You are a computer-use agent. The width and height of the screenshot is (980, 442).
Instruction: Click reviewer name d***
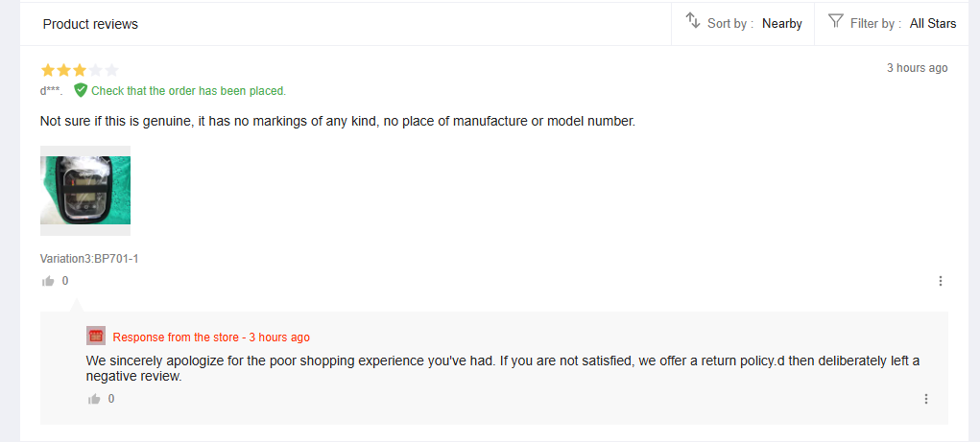(51, 90)
